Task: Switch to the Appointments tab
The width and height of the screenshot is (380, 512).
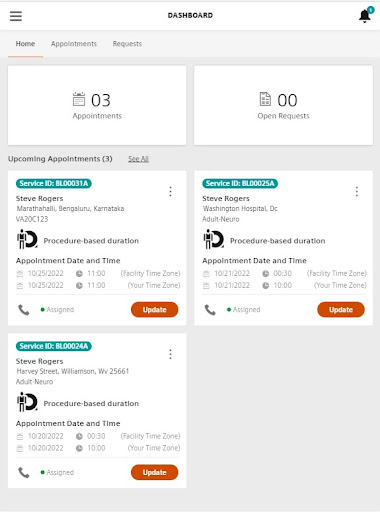Action: click(x=74, y=44)
